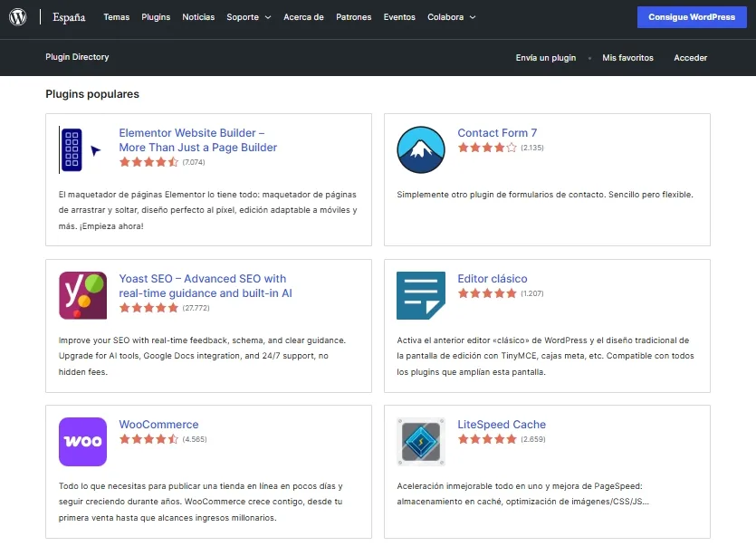Click the (2.135) review count
The height and width of the screenshot is (546, 756).
[x=532, y=148]
